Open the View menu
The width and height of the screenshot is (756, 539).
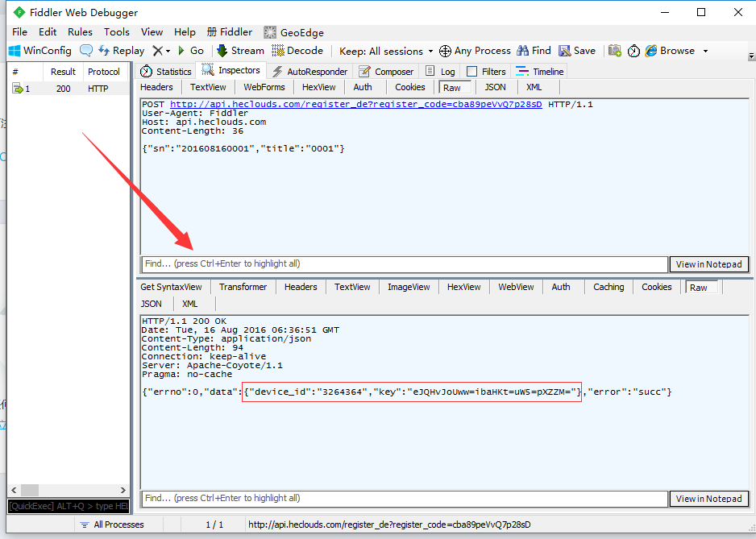click(152, 32)
